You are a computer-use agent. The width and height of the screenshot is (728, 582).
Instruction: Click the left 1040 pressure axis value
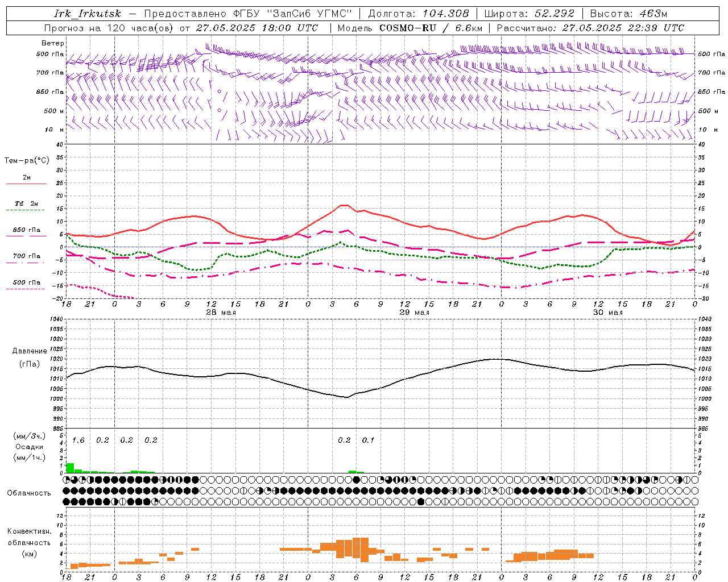(x=58, y=319)
